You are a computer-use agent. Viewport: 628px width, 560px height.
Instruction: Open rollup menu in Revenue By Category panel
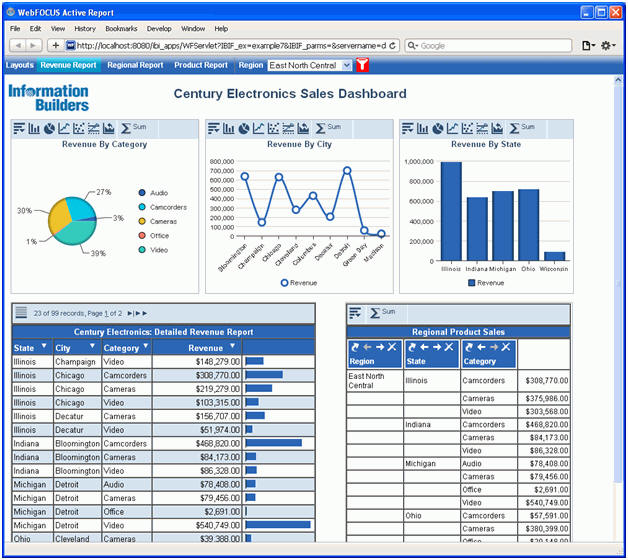19,128
